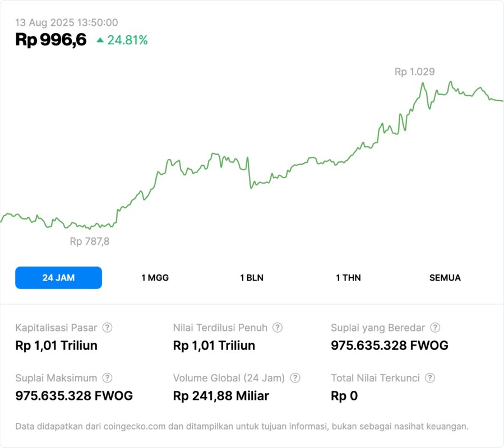The image size is (504, 448).
Task: Click the chart line peak near Rp 1.029
Action: tap(422, 83)
